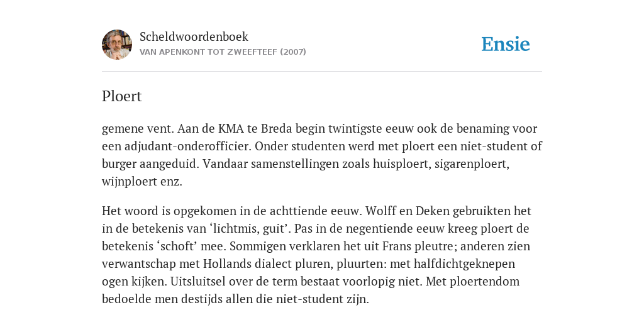Click the year '(2007)' in the subtitle
The width and height of the screenshot is (644, 322).
coord(293,52)
